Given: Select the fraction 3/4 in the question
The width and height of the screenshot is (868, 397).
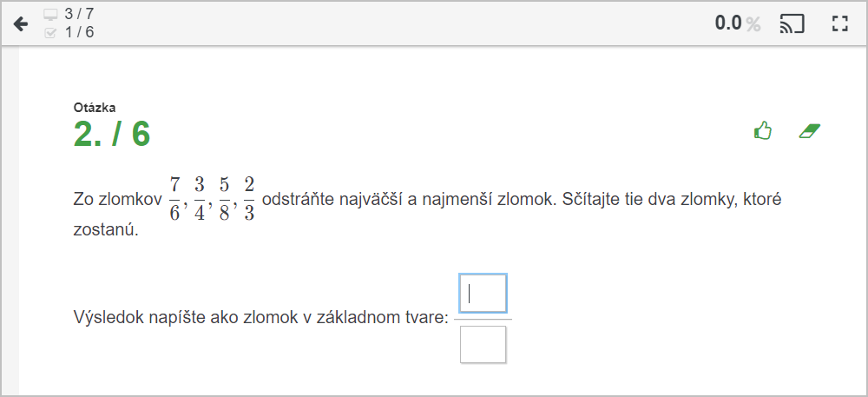Looking at the screenshot, I should click(200, 199).
